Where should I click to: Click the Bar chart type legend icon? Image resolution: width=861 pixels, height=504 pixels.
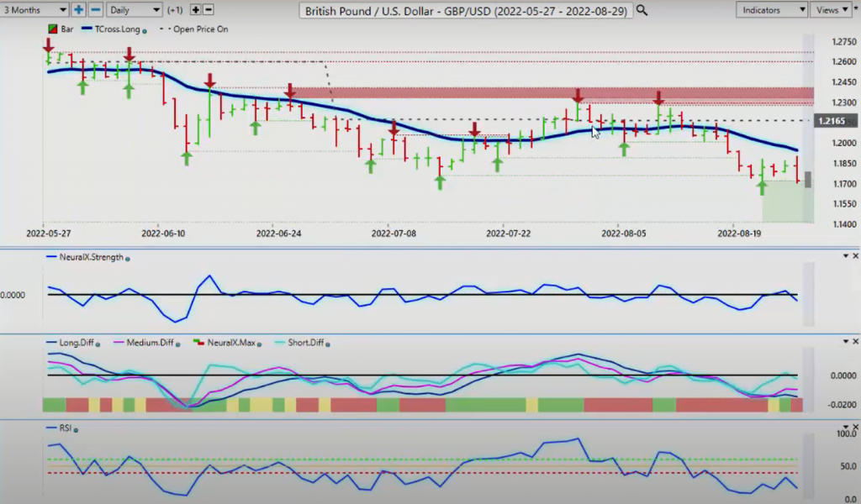[x=53, y=29]
